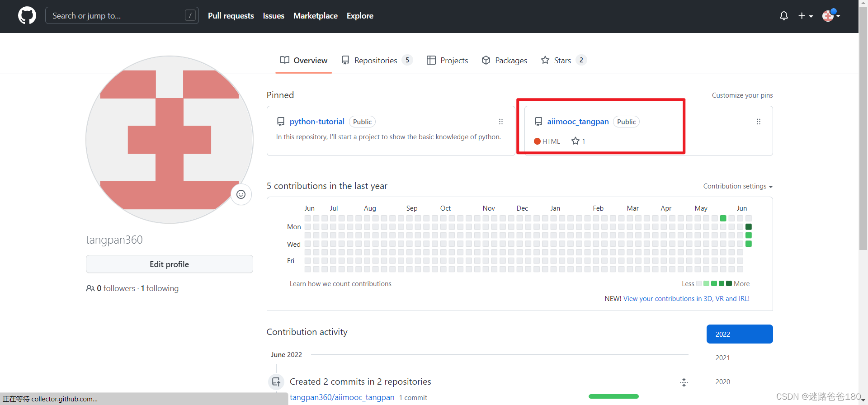
Task: Switch to the Projects tab
Action: click(x=447, y=61)
